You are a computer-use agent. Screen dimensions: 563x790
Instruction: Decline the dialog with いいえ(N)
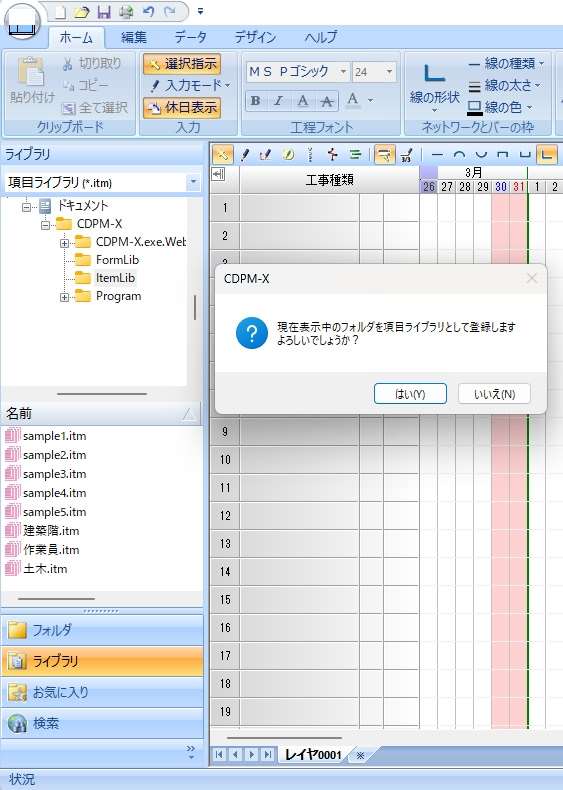point(494,394)
